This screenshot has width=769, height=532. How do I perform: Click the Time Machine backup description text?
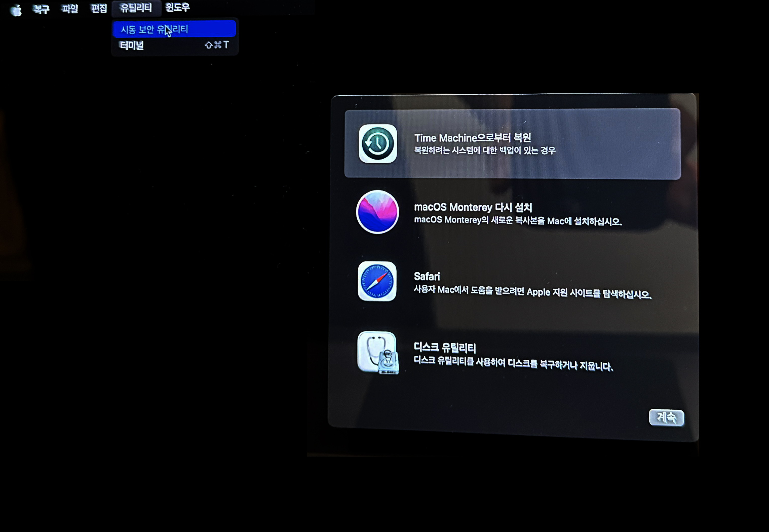coord(485,151)
